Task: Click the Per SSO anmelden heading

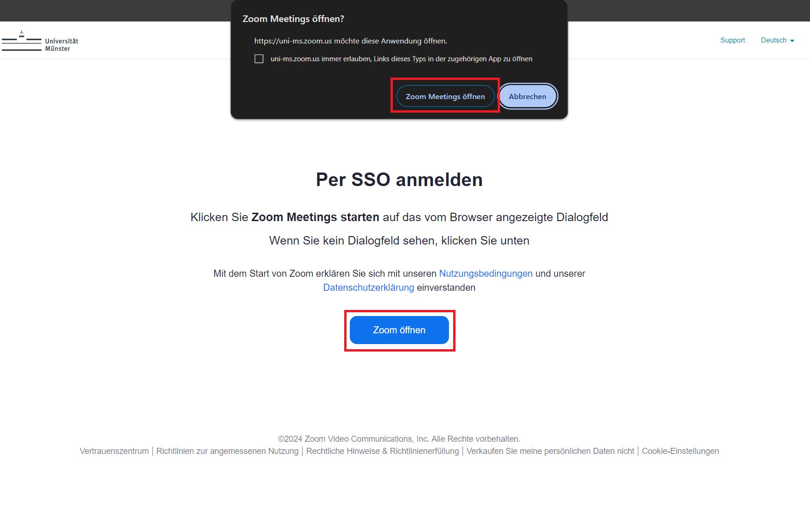Action: [399, 180]
